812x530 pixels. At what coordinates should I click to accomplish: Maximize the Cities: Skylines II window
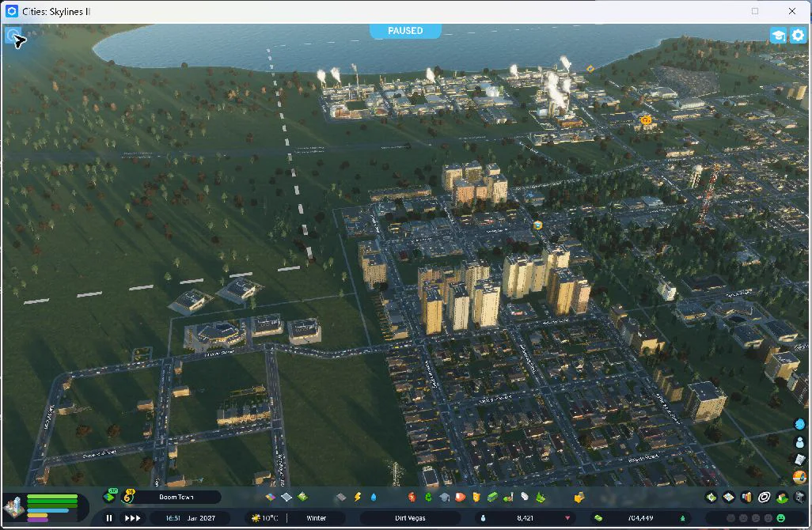(x=755, y=11)
